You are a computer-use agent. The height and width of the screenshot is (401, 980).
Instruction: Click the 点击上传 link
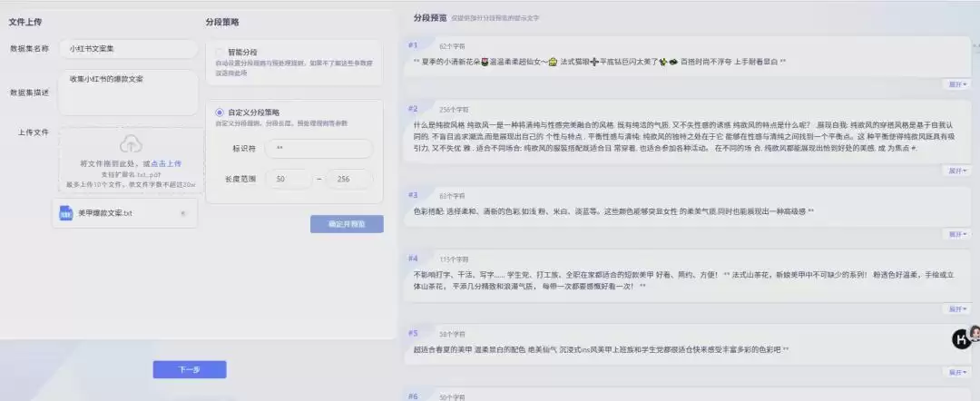pyautogui.click(x=166, y=163)
